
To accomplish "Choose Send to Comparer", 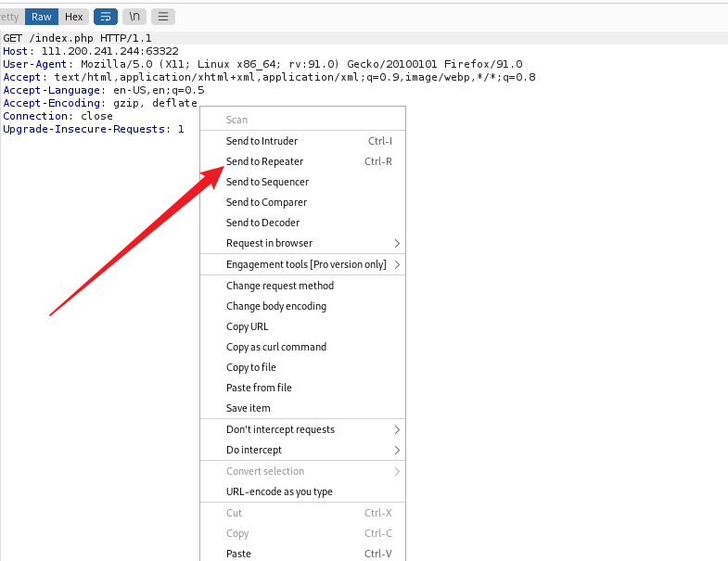I will [x=302, y=202].
